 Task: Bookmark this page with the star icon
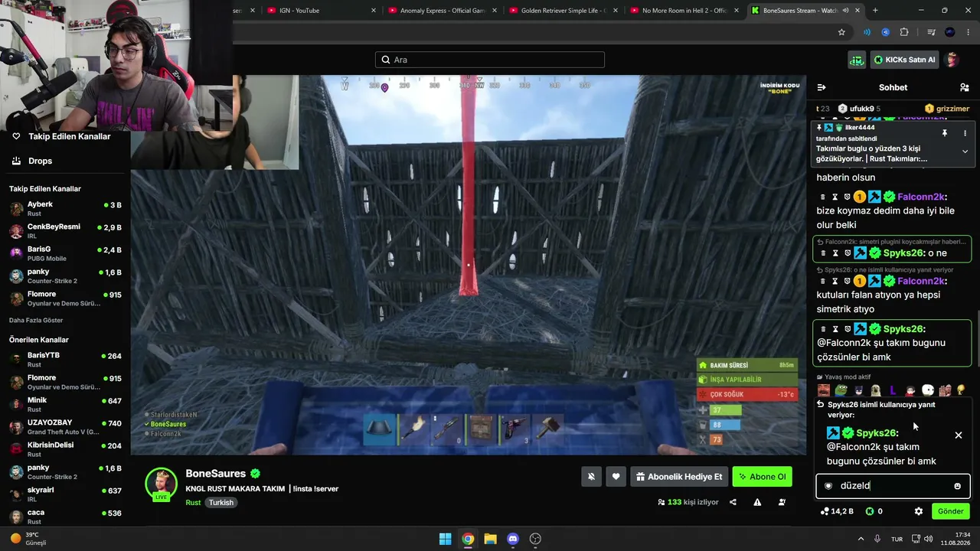[x=841, y=32]
